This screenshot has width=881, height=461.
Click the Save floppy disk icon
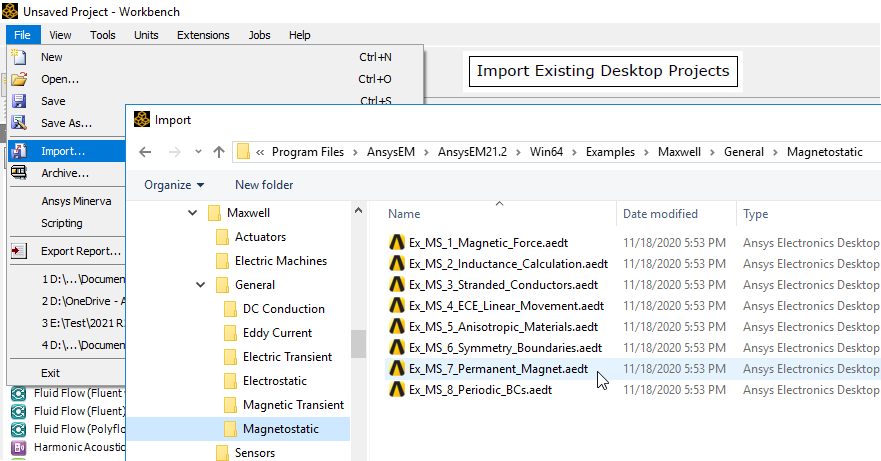(x=19, y=101)
